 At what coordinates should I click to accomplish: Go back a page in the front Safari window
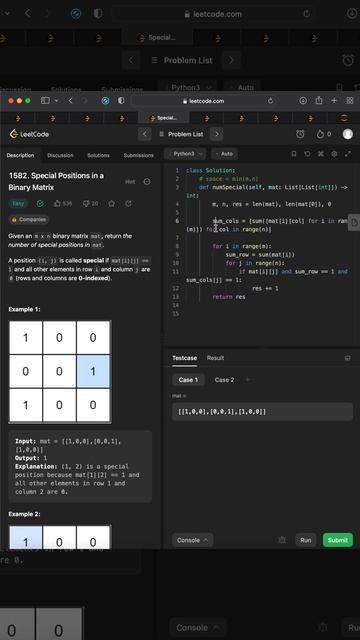pos(70,101)
